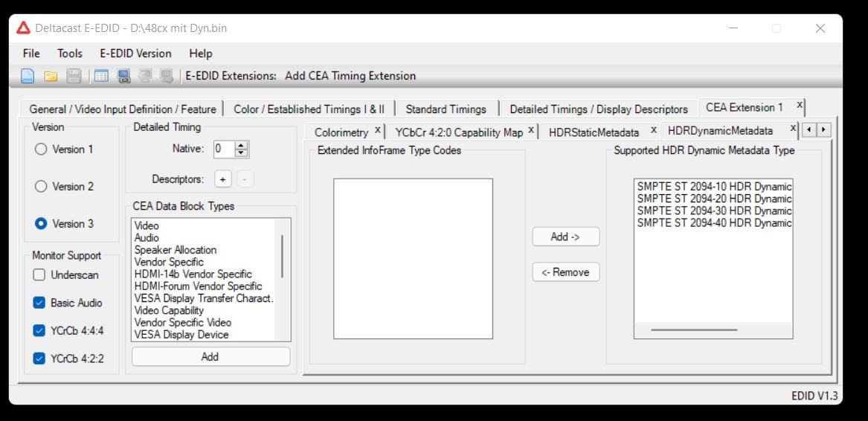Click the Open folder icon in toolbar
This screenshot has width=868, height=421.
point(51,76)
